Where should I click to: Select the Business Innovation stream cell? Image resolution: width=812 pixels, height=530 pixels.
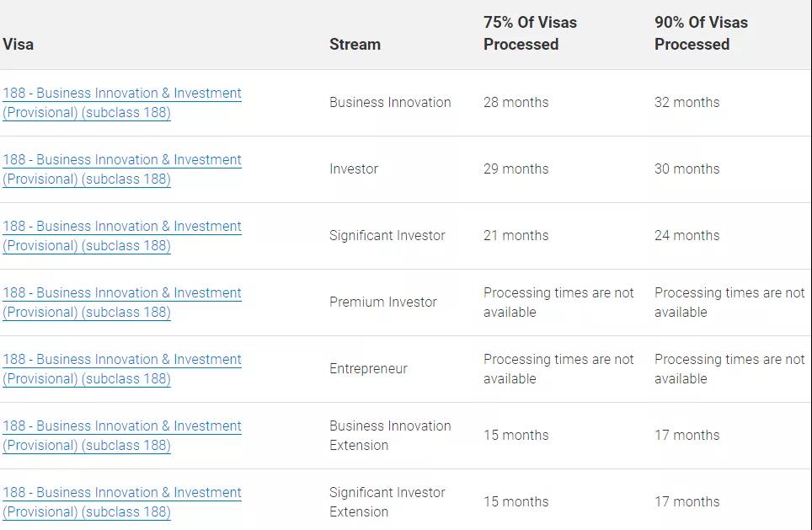[x=390, y=102]
